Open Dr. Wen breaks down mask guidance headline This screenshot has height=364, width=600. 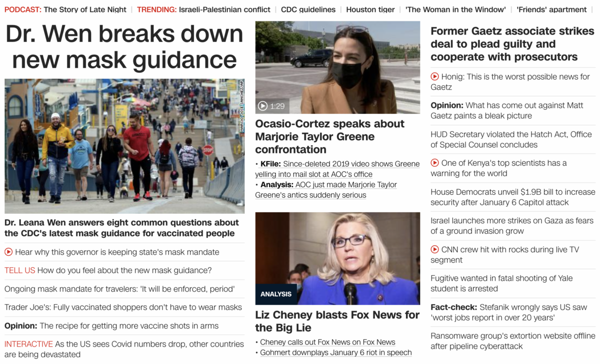pyautogui.click(x=124, y=47)
